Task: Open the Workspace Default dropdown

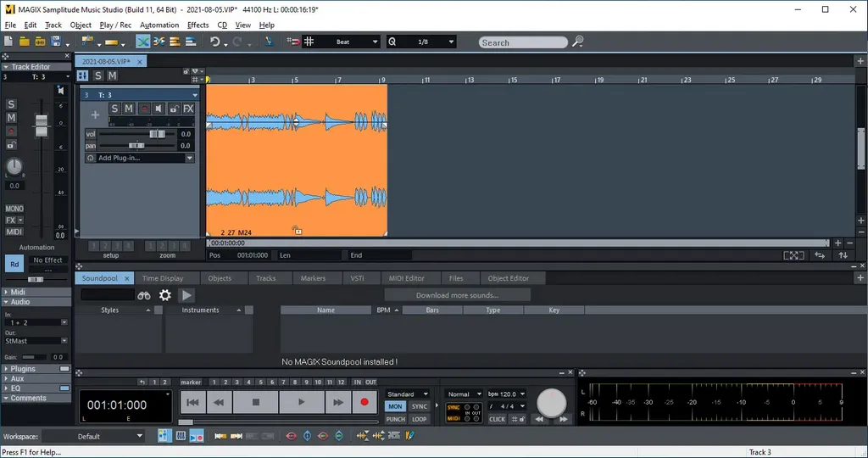Action: [x=93, y=437]
